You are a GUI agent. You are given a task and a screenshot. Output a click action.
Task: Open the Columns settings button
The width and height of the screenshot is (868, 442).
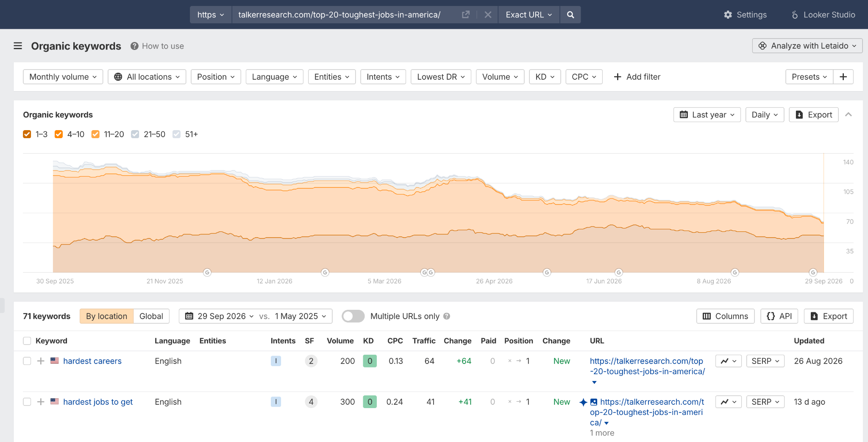tap(726, 316)
